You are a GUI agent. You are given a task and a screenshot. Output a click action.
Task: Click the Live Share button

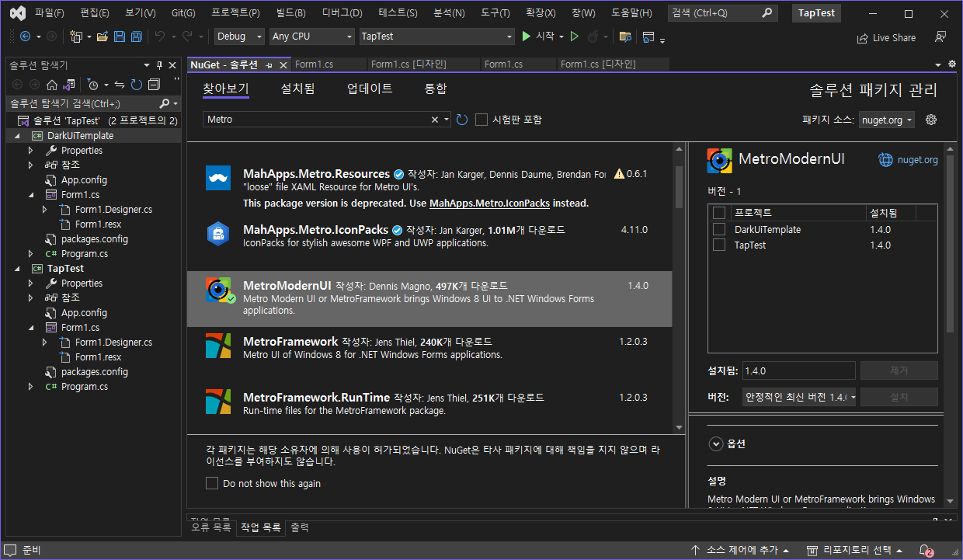click(886, 37)
